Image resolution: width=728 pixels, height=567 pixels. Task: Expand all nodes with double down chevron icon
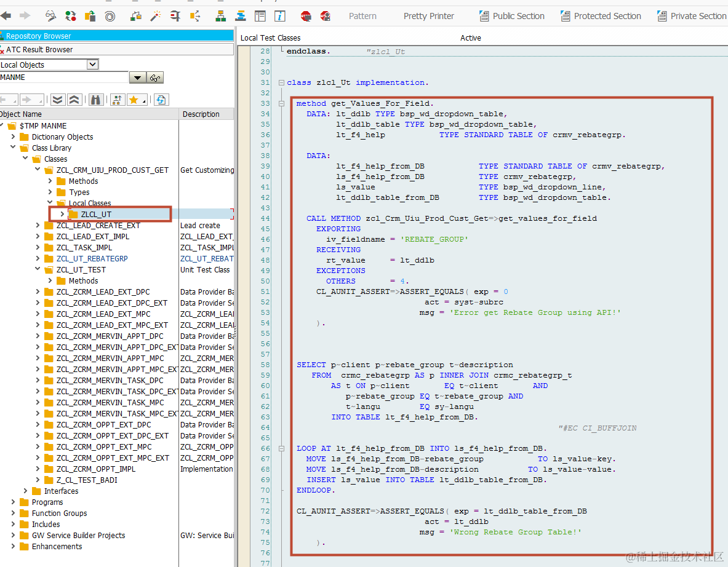point(57,100)
